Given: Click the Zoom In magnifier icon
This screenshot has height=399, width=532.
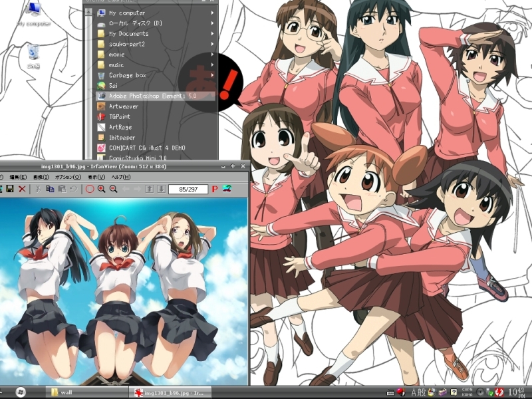Looking at the screenshot, I should pyautogui.click(x=102, y=189).
